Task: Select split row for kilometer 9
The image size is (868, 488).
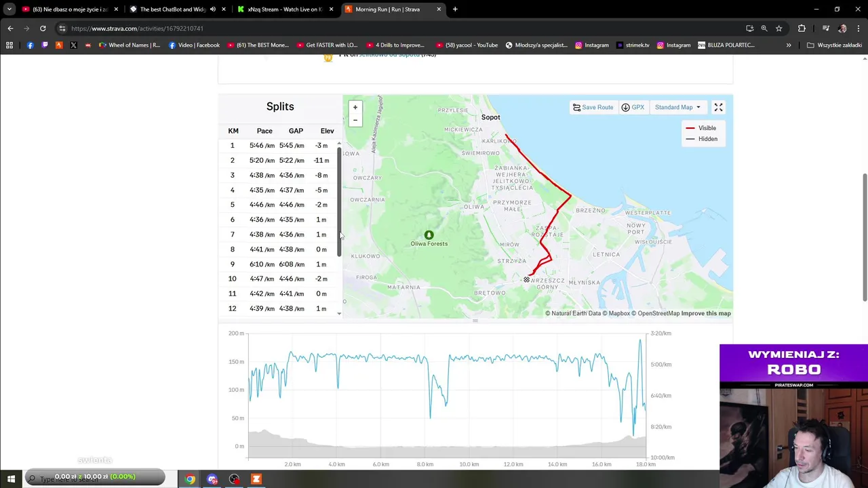Action: (x=278, y=264)
